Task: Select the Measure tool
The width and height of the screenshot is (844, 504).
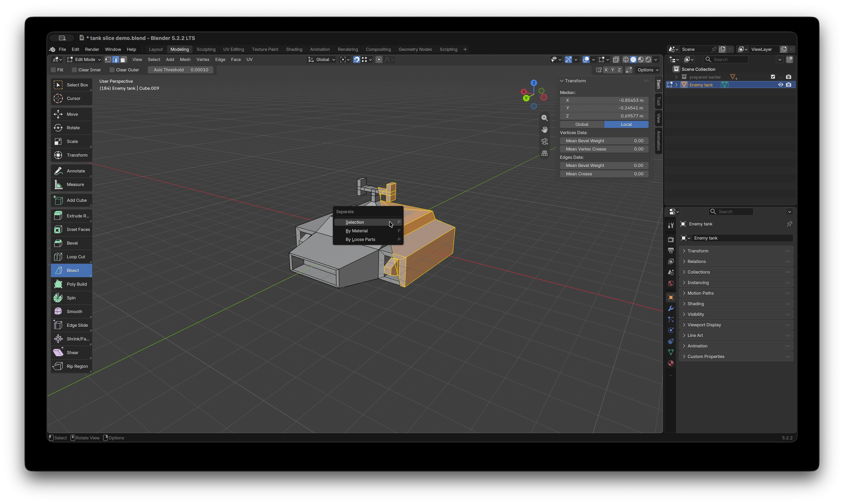Action: point(71,184)
